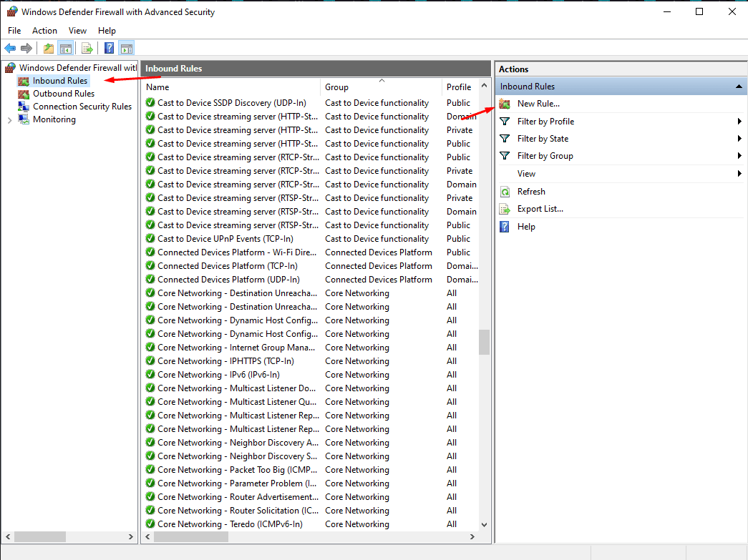Collapse the Inbound Rules section in Actions
Image resolution: width=748 pixels, height=560 pixels.
point(739,87)
